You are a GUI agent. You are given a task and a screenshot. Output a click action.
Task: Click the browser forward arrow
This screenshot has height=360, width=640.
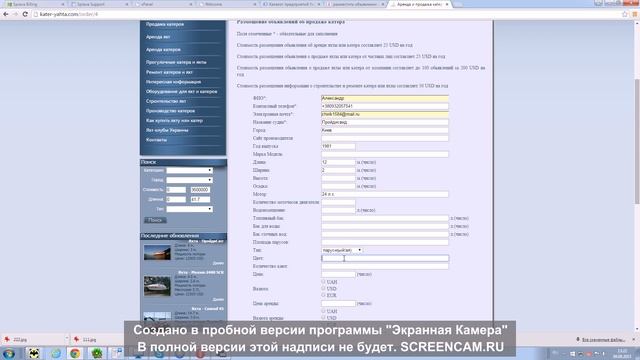tap(15, 14)
